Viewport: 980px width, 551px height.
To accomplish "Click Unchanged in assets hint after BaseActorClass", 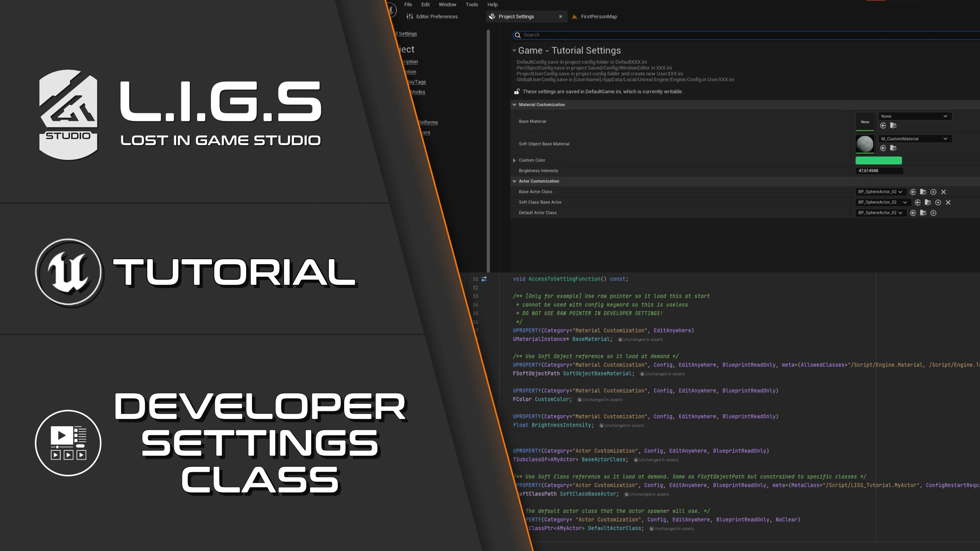I will pos(656,460).
